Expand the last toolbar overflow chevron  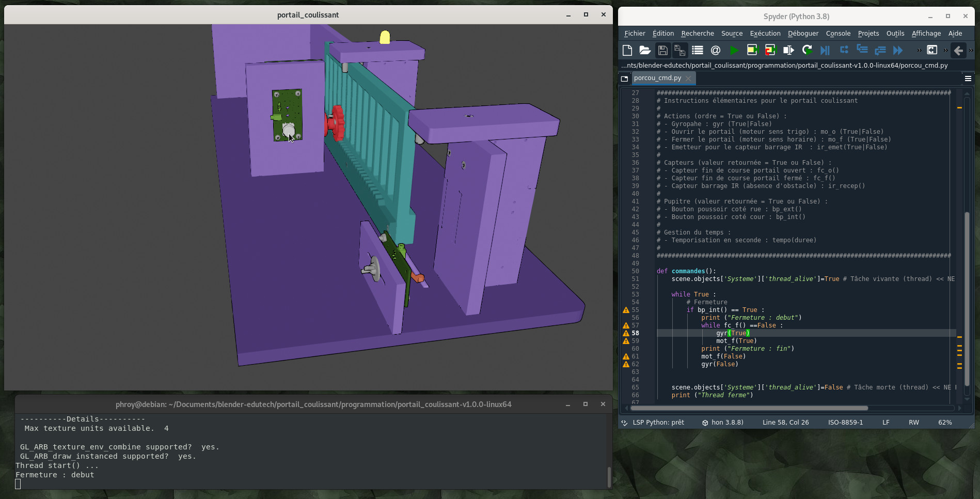pos(971,50)
